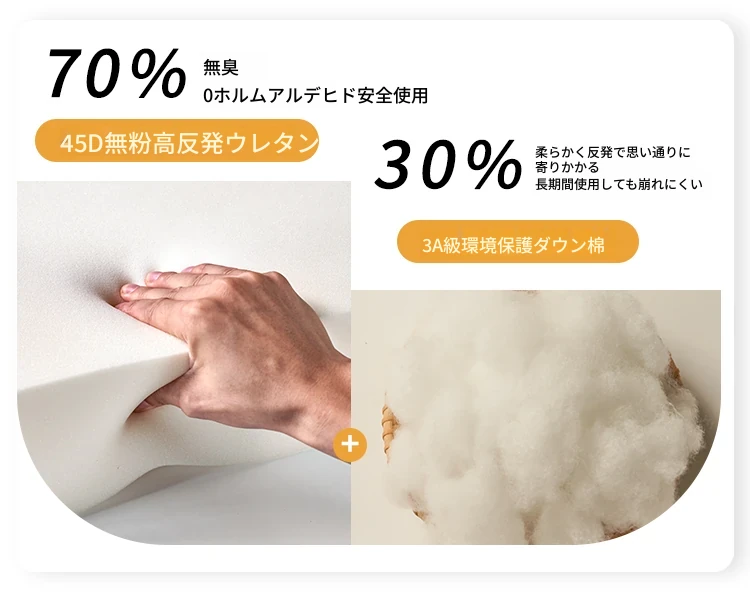Screen dimensions: 750x600
Task: Click the zero digit in 30%
Action: (440, 165)
